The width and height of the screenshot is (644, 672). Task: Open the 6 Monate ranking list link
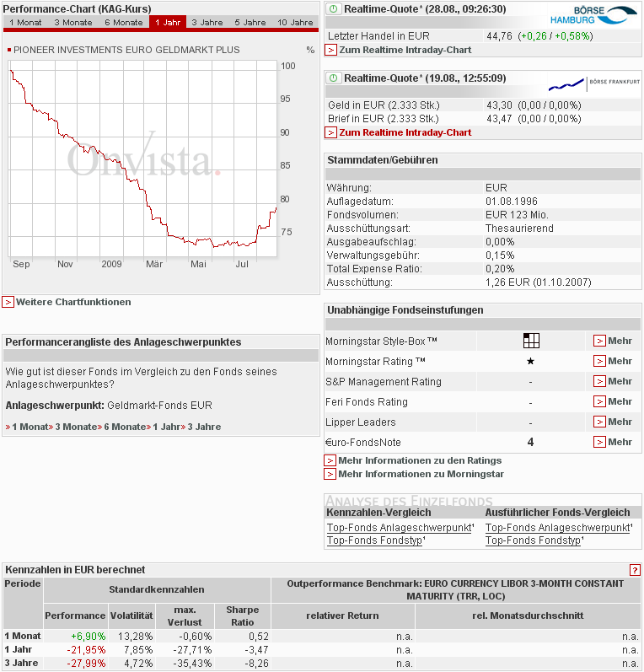tap(124, 427)
